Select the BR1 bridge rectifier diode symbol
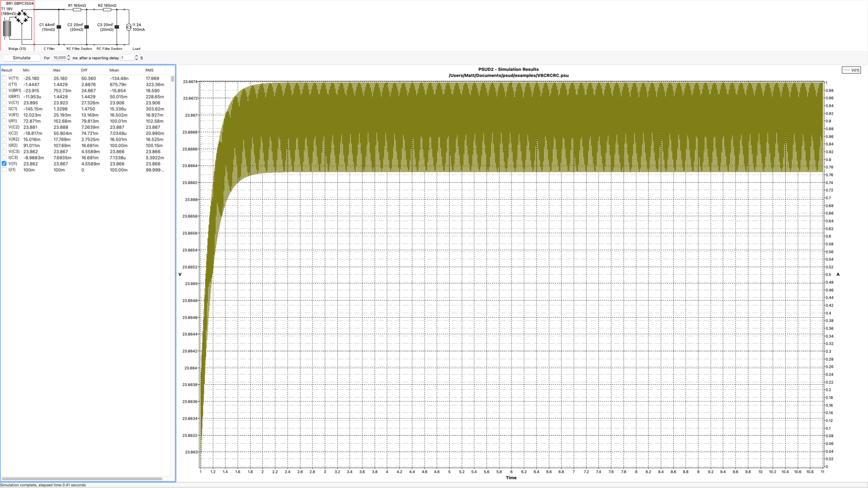 22,17
